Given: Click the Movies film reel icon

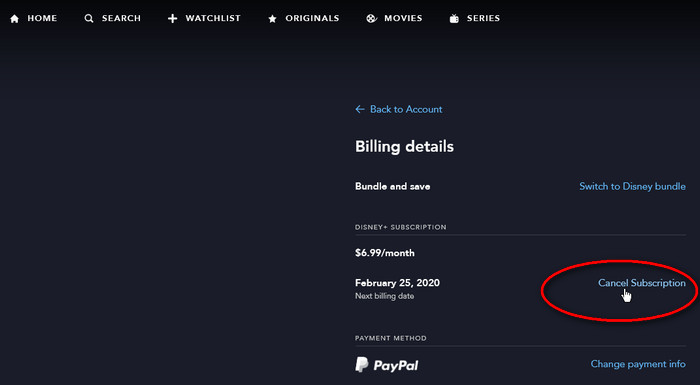Looking at the screenshot, I should (371, 19).
